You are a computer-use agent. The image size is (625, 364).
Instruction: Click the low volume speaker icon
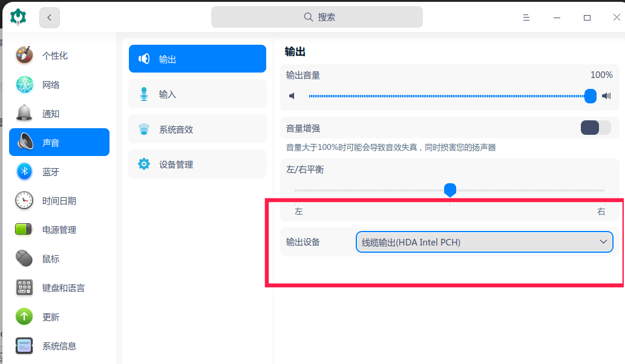(x=292, y=96)
